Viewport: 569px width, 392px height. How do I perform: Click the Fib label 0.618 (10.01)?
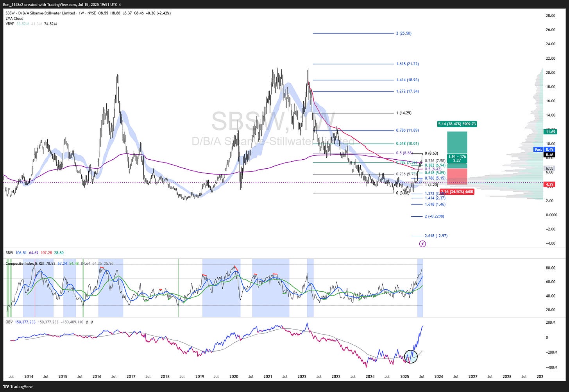pos(407,144)
